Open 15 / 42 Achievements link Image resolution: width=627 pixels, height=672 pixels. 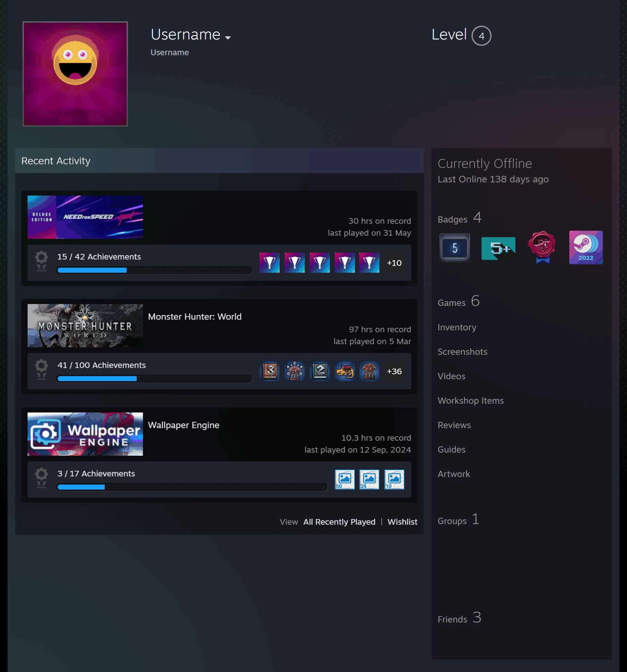(99, 257)
